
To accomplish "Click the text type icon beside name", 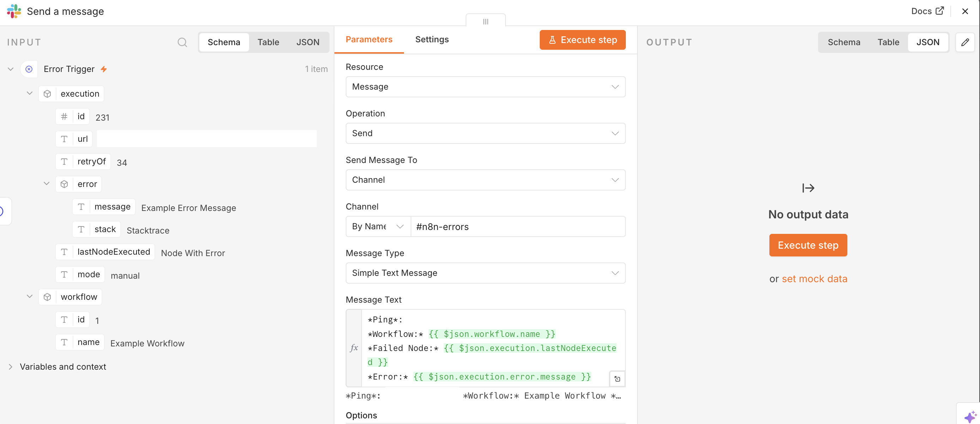I will tap(64, 342).
